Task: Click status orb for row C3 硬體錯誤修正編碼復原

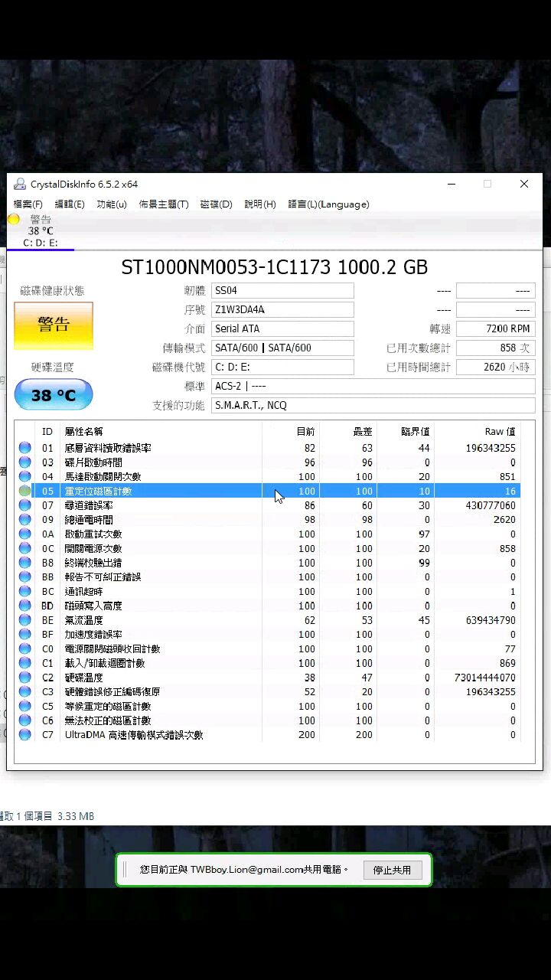Action: pyautogui.click(x=24, y=692)
